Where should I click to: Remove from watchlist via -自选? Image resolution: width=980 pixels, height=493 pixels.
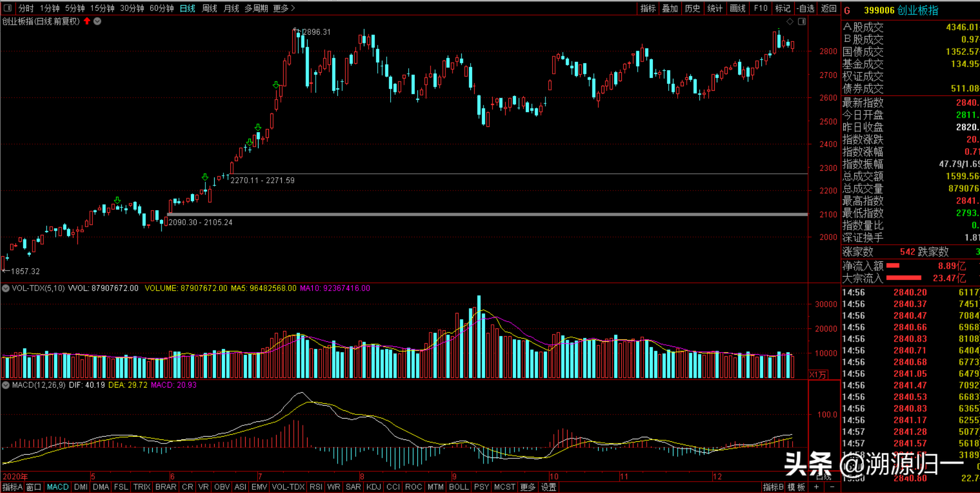pos(806,8)
